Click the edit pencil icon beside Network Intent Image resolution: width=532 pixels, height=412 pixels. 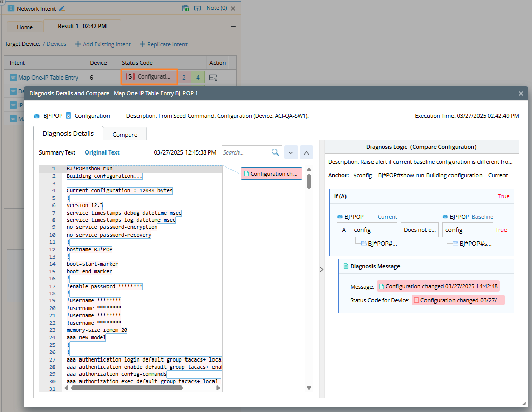[62, 8]
